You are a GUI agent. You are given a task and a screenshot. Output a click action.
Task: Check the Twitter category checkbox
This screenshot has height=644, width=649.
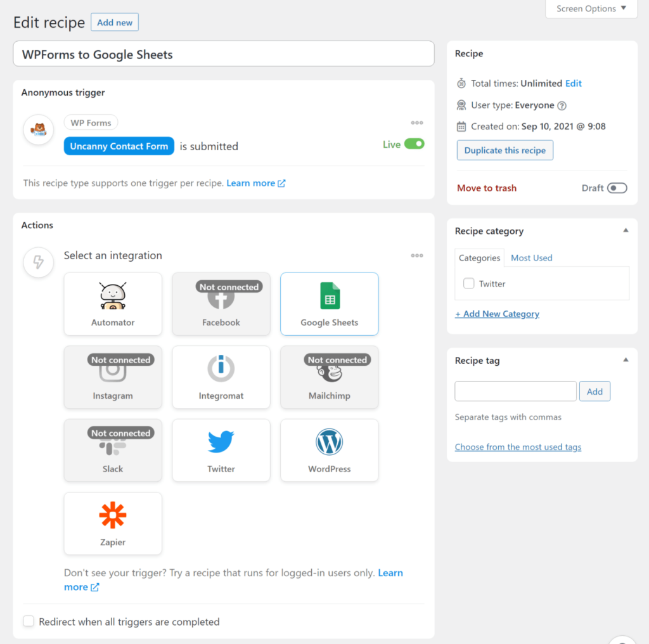[x=468, y=283]
